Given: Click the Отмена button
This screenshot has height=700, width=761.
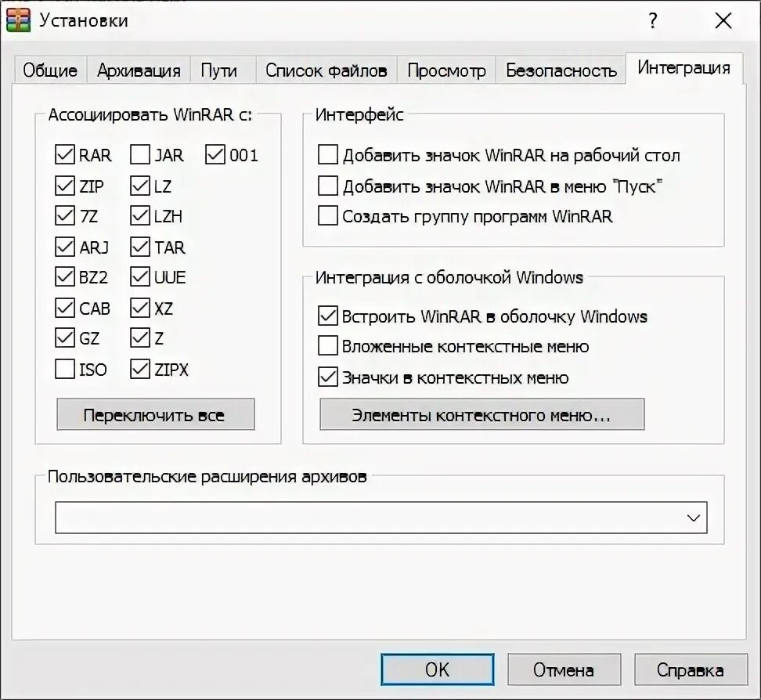Looking at the screenshot, I should [x=564, y=670].
